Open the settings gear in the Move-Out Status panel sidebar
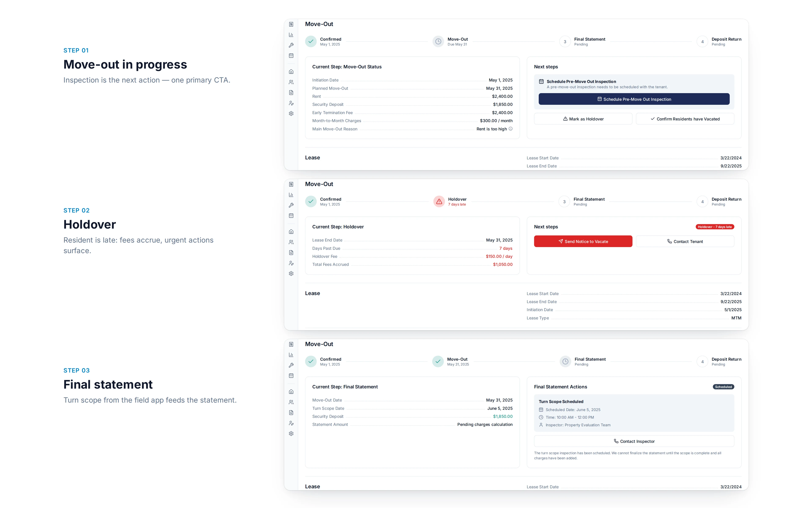This screenshot has width=812, height=508. tap(291, 114)
